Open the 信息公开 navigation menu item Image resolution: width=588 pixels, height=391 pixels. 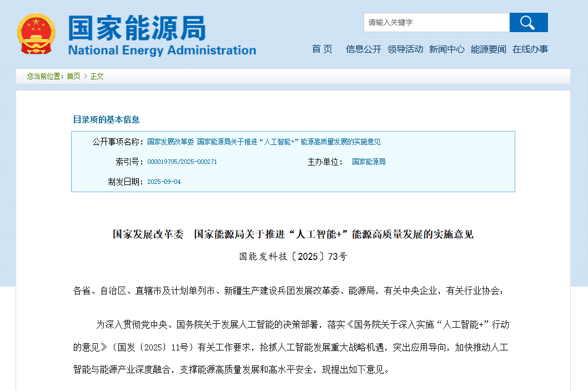tap(363, 49)
